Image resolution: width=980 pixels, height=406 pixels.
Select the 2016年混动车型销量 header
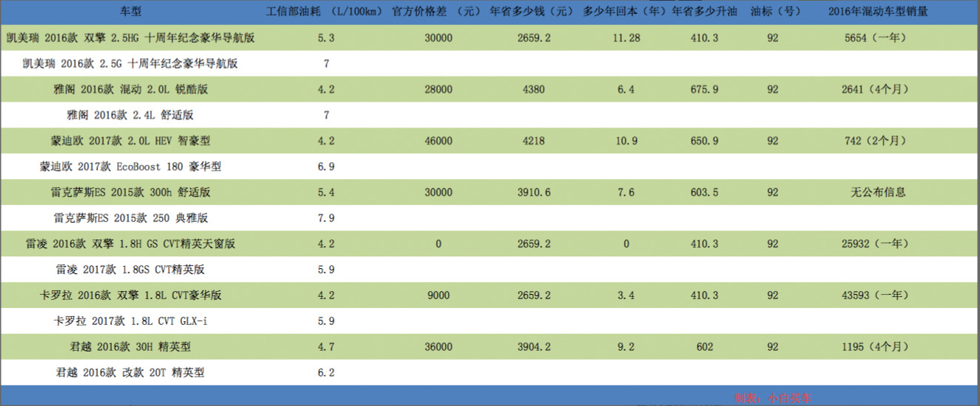tap(878, 11)
